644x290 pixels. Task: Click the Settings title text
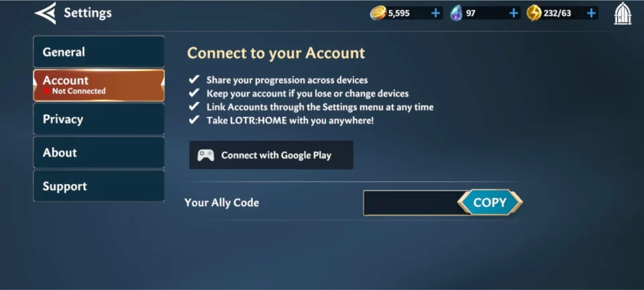click(x=87, y=13)
